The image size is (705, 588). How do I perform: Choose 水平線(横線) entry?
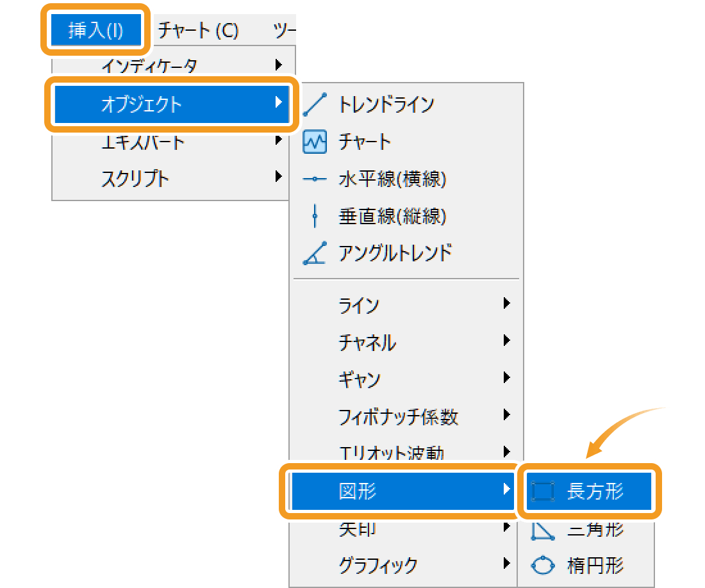[407, 179]
